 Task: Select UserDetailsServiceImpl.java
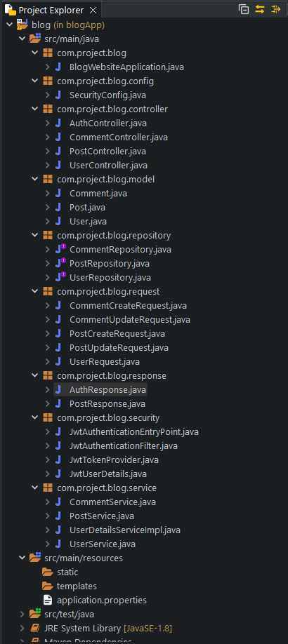click(125, 530)
